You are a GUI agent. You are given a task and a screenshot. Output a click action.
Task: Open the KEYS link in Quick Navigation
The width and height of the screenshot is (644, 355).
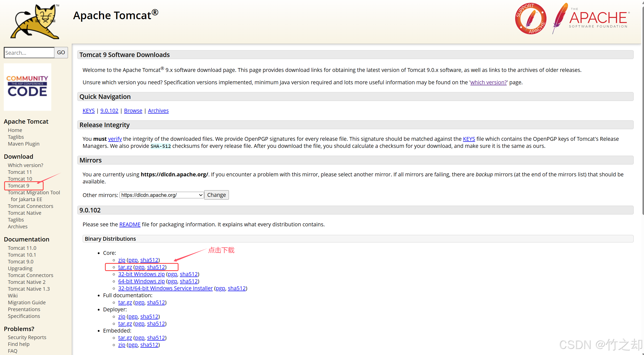88,111
